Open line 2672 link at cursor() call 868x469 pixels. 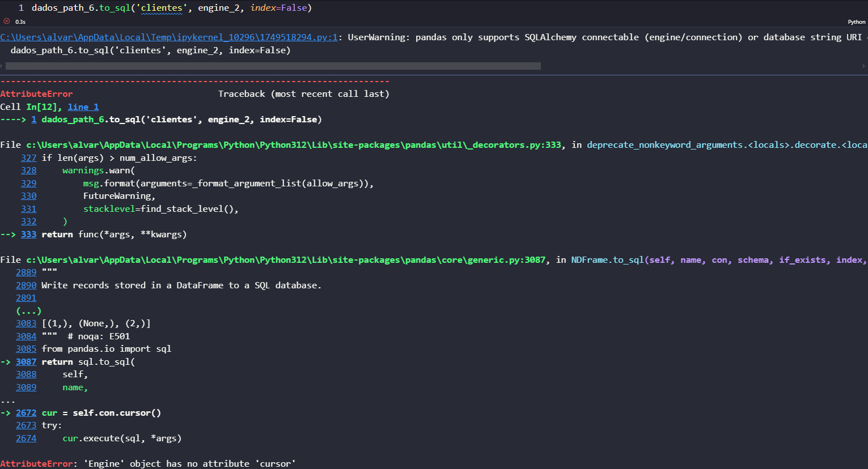[26, 413]
